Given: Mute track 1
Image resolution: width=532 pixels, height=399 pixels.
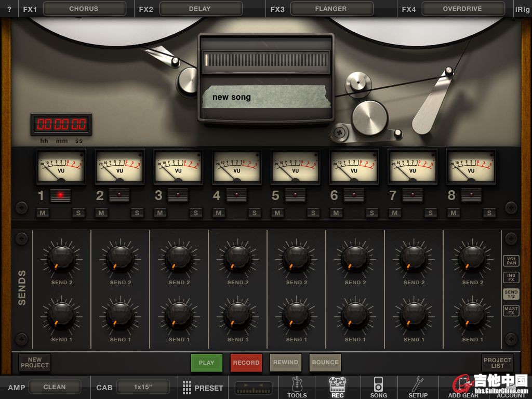Looking at the screenshot, I should coord(43,213).
